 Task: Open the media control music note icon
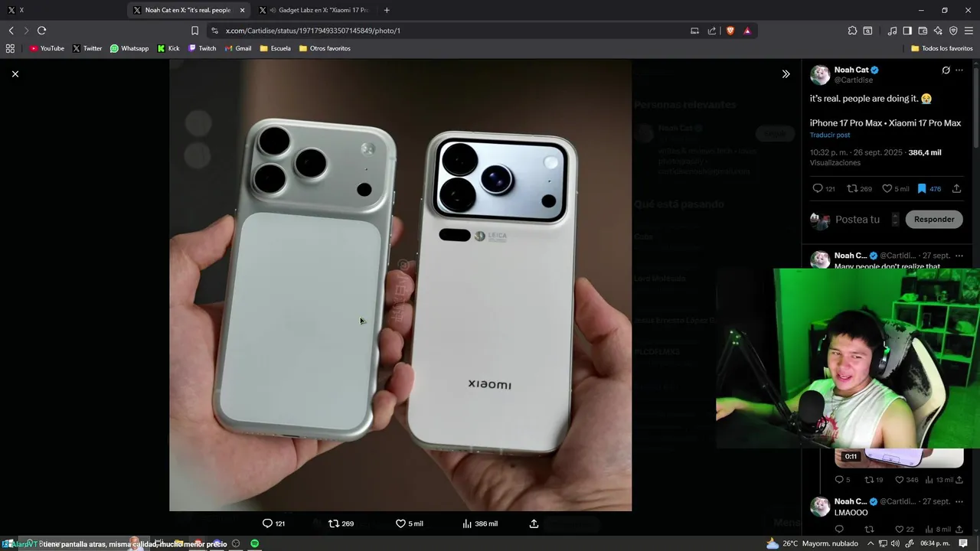pos(892,31)
